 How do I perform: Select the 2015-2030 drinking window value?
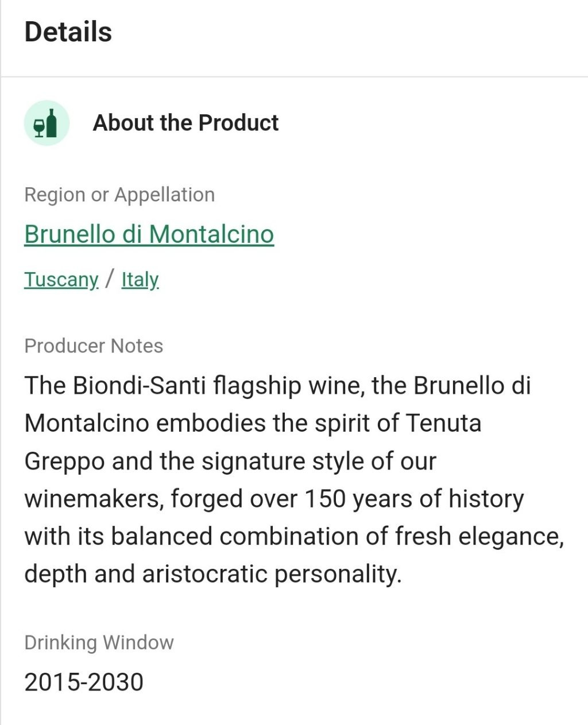pos(84,682)
